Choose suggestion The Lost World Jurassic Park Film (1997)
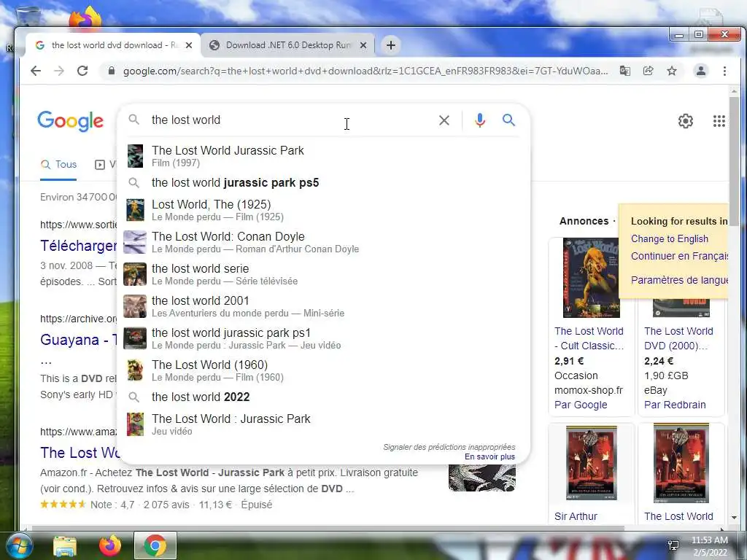The height and width of the screenshot is (560, 747). coord(323,156)
